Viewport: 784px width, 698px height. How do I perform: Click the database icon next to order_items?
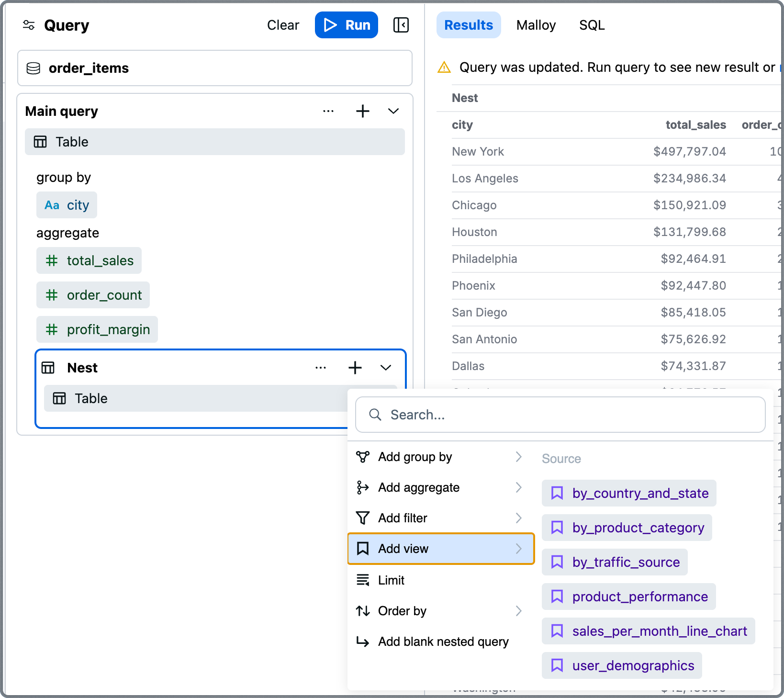33,68
